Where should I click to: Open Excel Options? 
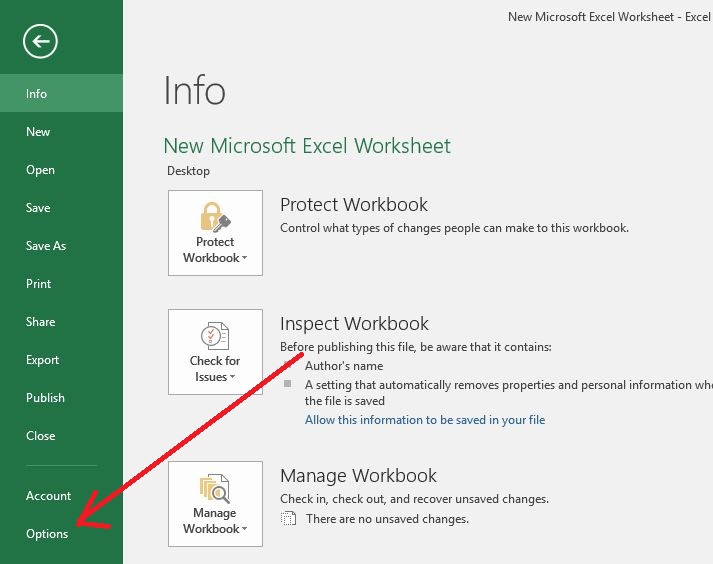point(61,534)
